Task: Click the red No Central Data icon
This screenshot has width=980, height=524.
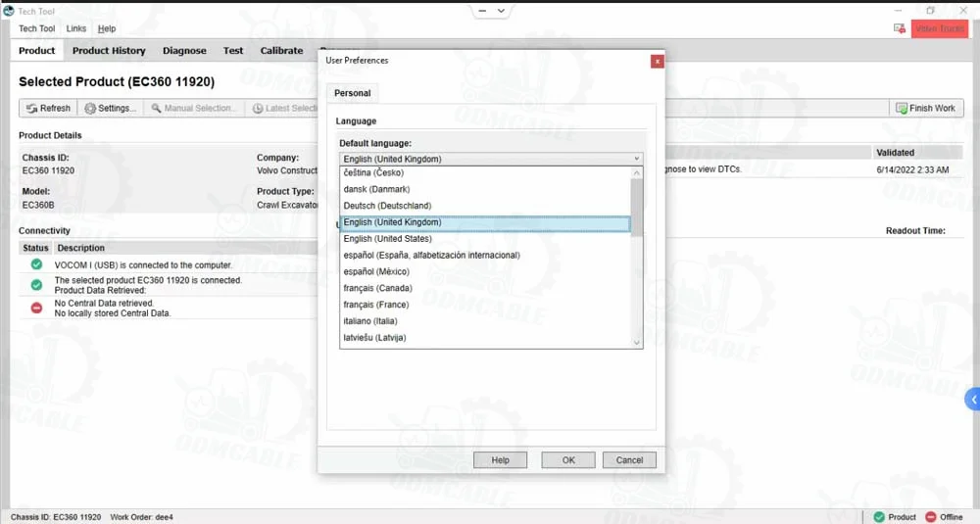Action: 36,308
